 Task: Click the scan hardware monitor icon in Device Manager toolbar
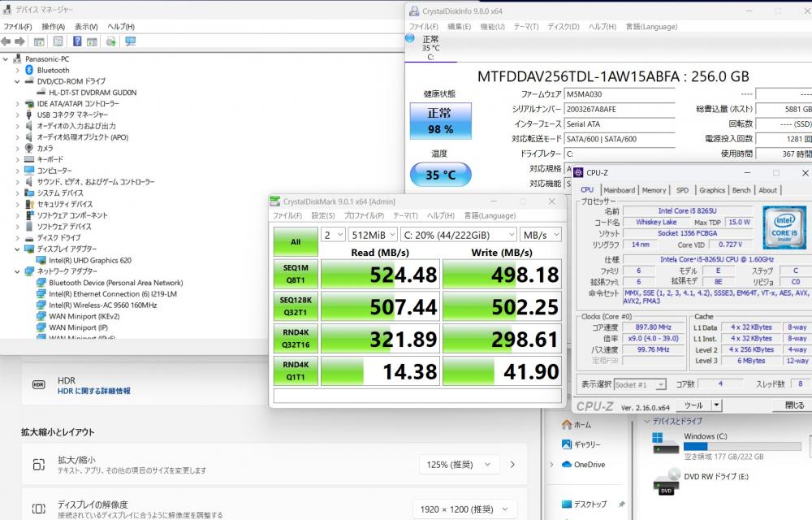click(131, 41)
